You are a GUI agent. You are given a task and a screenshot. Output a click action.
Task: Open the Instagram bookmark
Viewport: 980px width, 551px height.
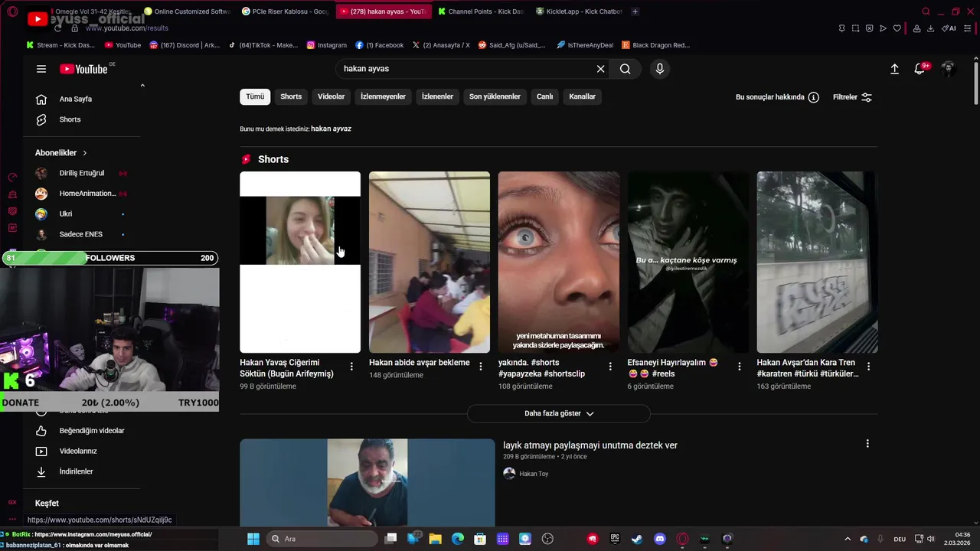[327, 45]
